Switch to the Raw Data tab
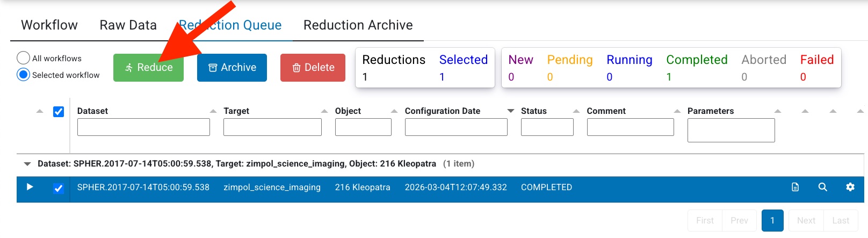 (x=128, y=25)
